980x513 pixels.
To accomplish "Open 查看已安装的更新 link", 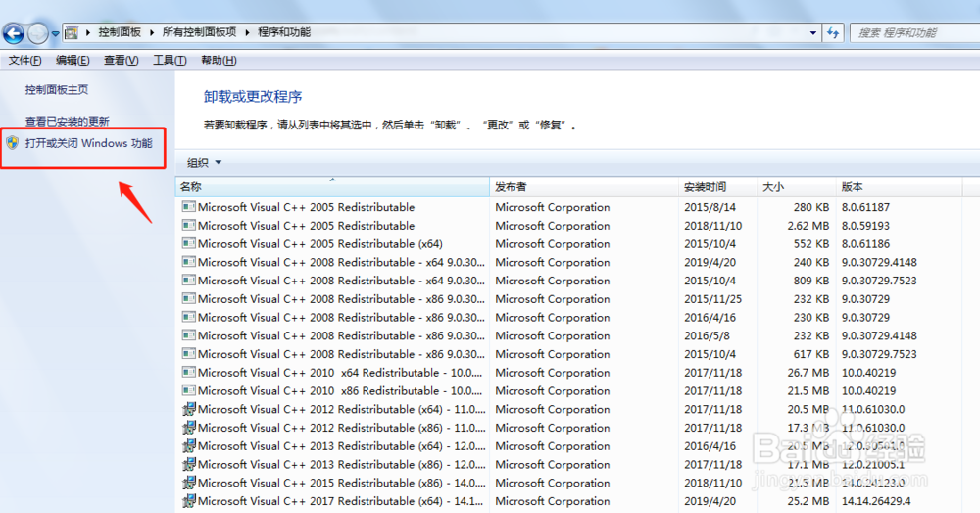I will 68,121.
